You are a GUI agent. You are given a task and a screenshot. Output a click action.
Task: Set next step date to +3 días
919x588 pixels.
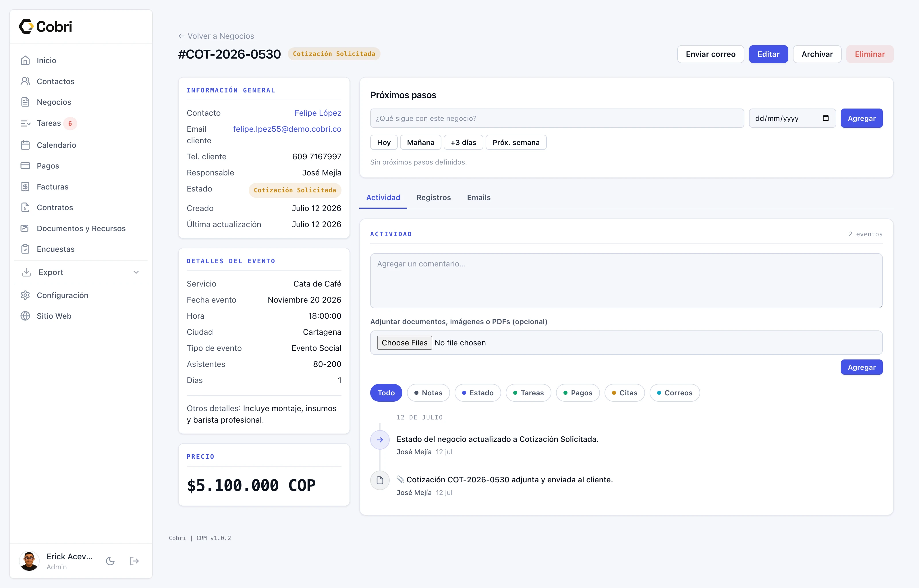click(x=463, y=142)
